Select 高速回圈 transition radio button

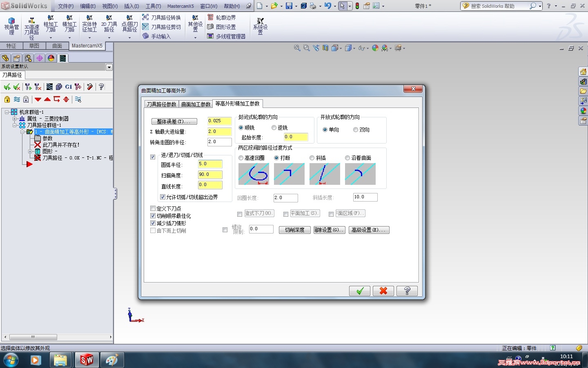[x=241, y=158]
